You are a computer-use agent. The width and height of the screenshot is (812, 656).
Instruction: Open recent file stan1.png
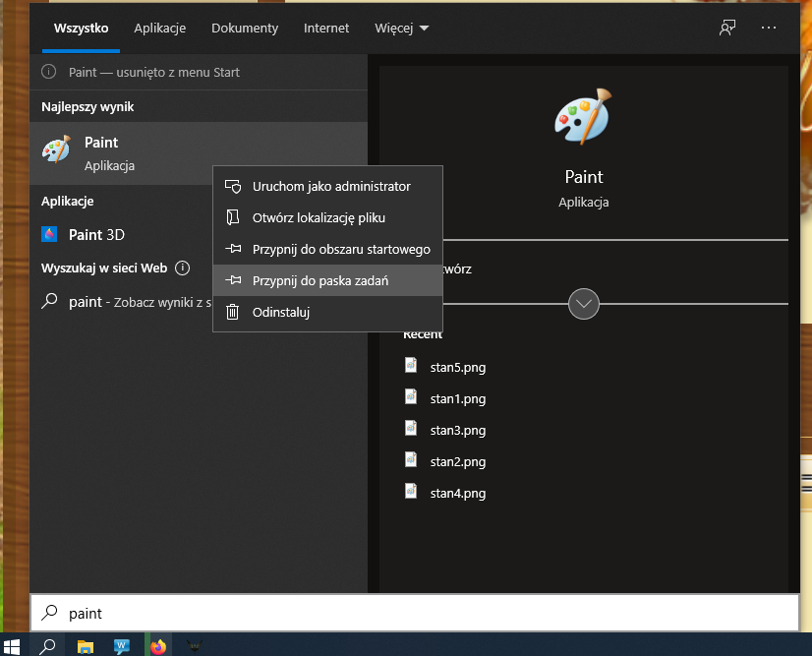458,399
